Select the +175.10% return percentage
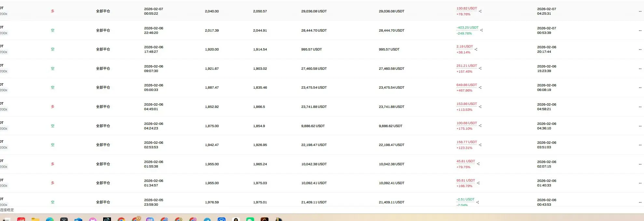 pyautogui.click(x=464, y=129)
